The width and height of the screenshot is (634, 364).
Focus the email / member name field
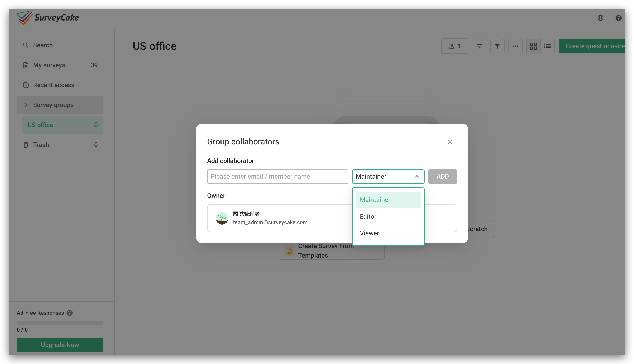pos(278,177)
